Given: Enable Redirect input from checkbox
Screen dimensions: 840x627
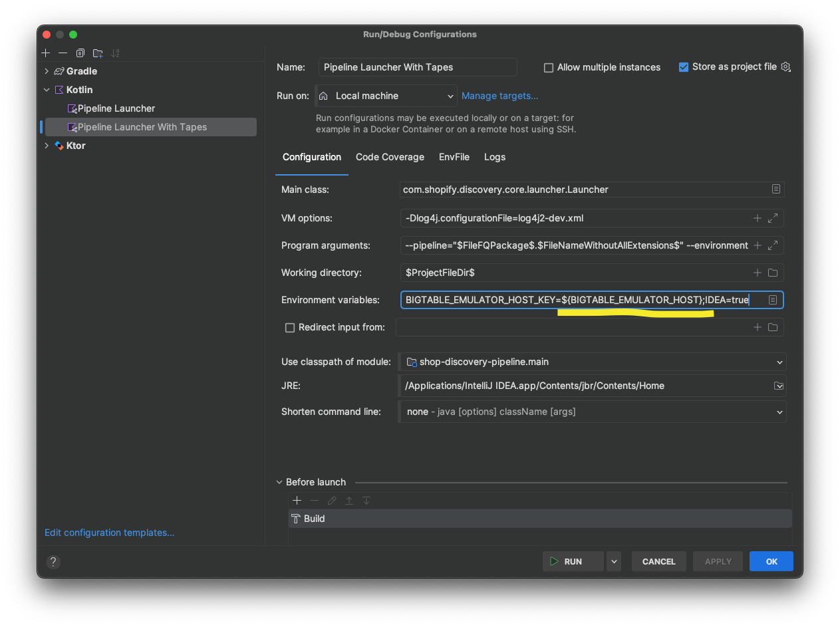Looking at the screenshot, I should 290,328.
